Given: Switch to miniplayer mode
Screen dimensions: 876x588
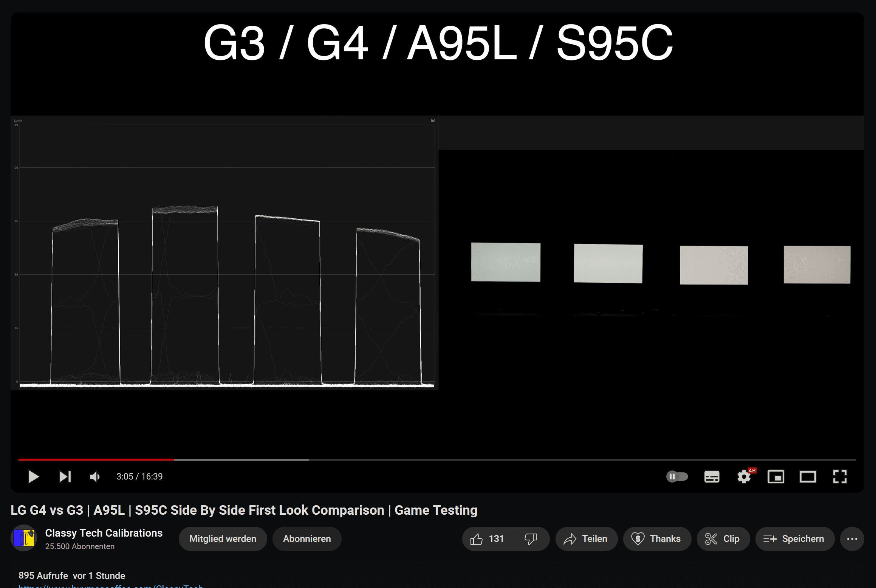Looking at the screenshot, I should click(x=776, y=477).
